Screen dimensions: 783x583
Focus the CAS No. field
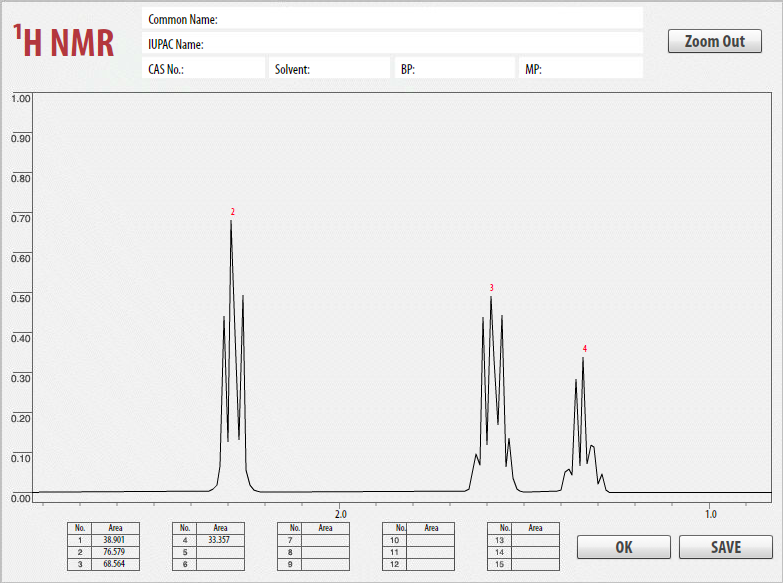(x=203, y=68)
